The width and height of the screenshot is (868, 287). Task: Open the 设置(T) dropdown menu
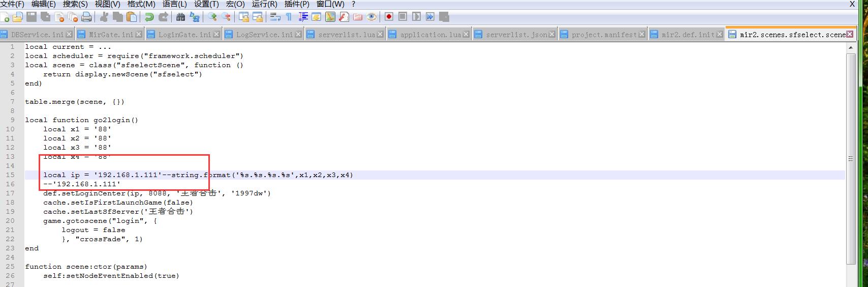coord(206,4)
